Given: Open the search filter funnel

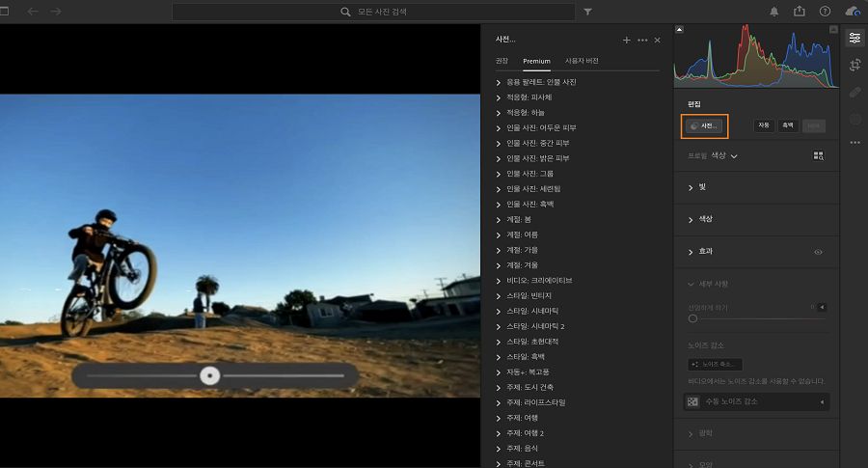Looking at the screenshot, I should click(588, 12).
